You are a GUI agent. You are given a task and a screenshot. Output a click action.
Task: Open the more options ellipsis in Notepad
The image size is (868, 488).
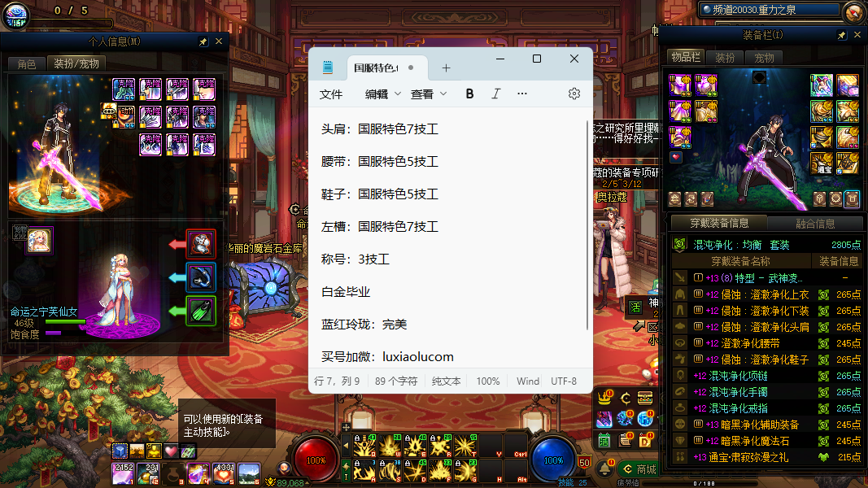tap(522, 94)
